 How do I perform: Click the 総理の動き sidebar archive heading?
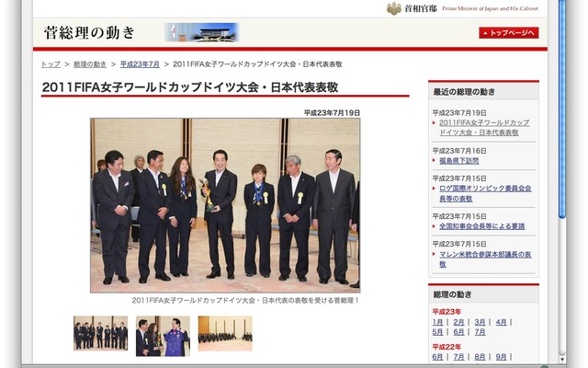[452, 294]
